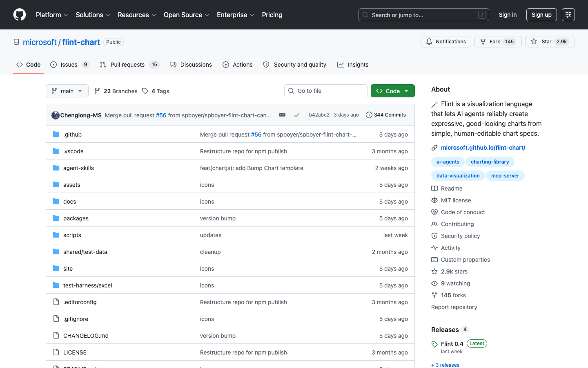Expand the Resources menu
This screenshot has width=588, height=368.
(x=137, y=15)
